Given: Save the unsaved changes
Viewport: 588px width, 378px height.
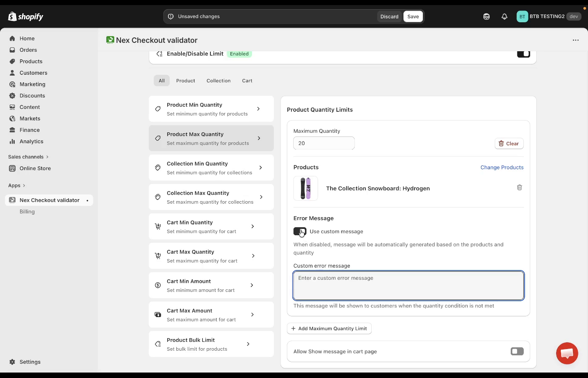Looking at the screenshot, I should (413, 16).
